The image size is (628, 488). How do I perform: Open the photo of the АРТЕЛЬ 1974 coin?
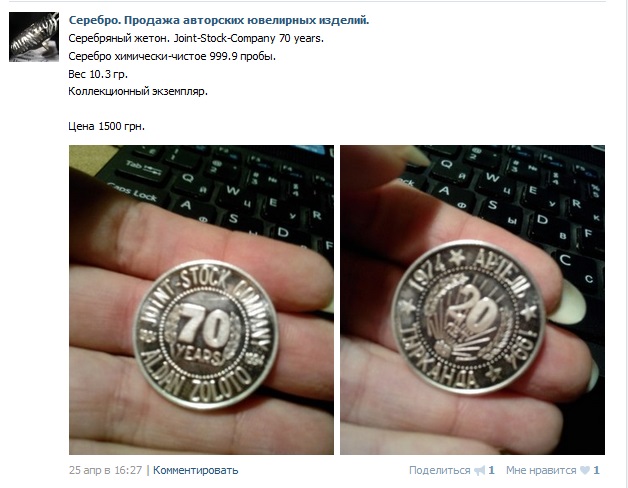point(473,300)
